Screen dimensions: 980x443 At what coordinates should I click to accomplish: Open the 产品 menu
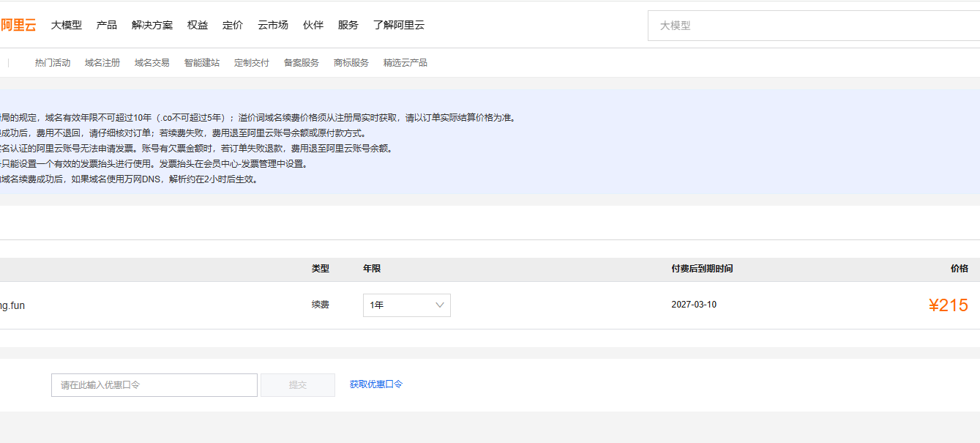point(106,25)
